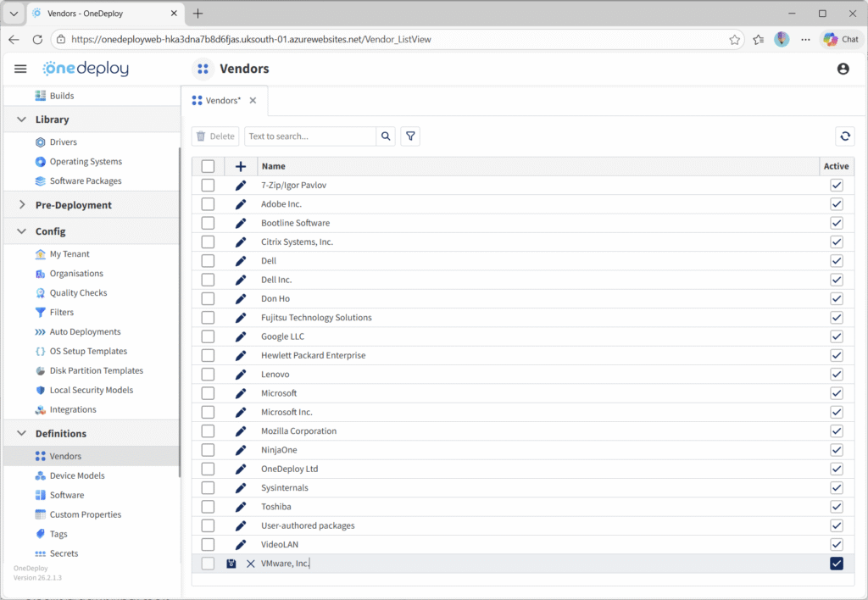Select the OneDeploy Ltd row checkbox
The image size is (868, 600).
[x=209, y=469]
